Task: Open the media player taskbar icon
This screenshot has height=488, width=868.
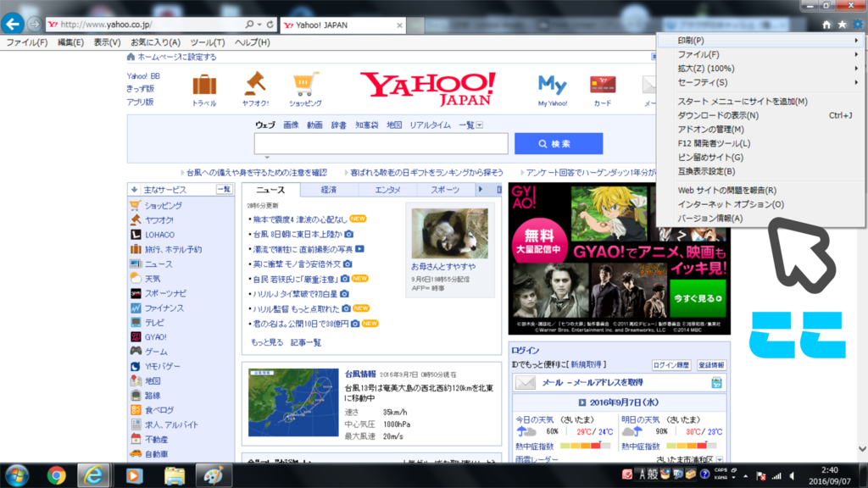Action: 134,476
